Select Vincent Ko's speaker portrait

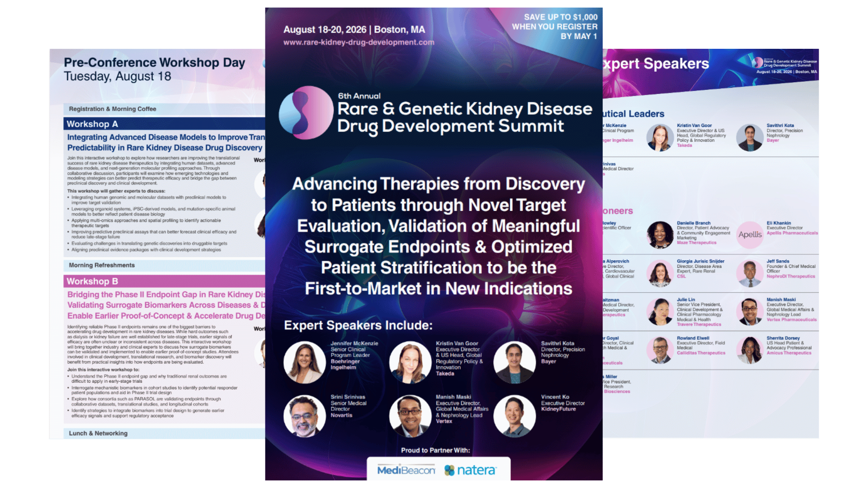515,415
